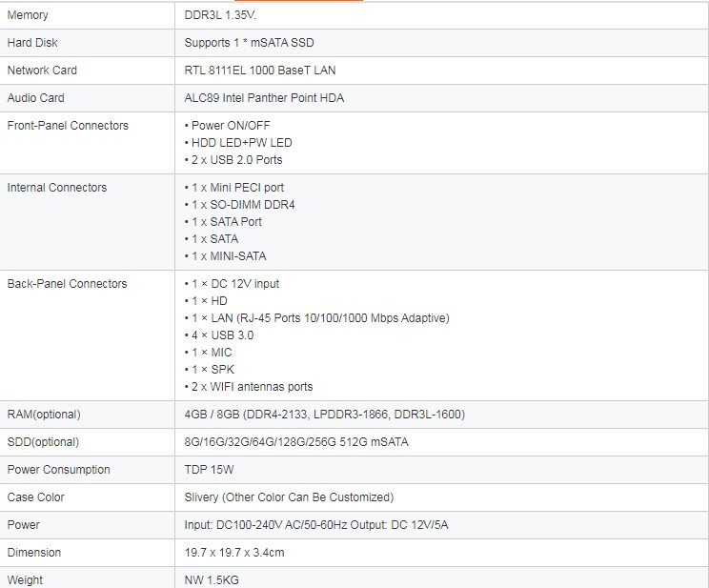Select the '1 x Mini PECI port' bullet

click(237, 188)
